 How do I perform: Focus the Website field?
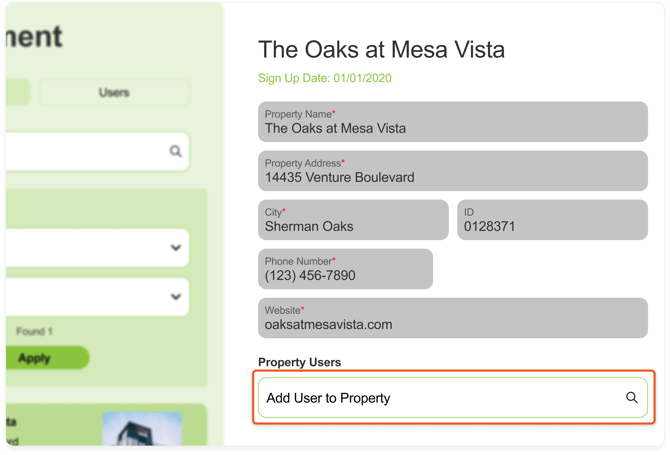pyautogui.click(x=453, y=318)
